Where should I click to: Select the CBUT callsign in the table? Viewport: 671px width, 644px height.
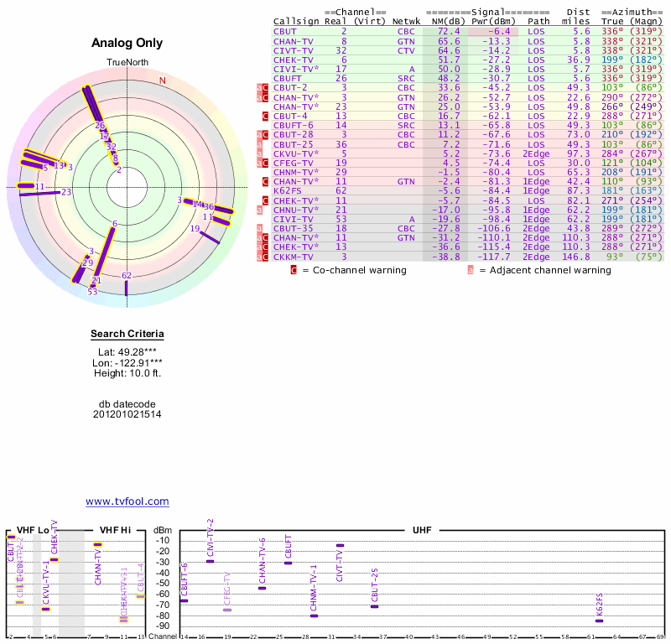pos(285,31)
